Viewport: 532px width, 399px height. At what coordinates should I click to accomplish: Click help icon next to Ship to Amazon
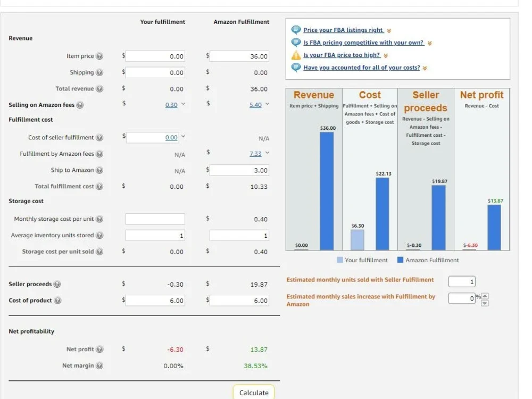99,170
